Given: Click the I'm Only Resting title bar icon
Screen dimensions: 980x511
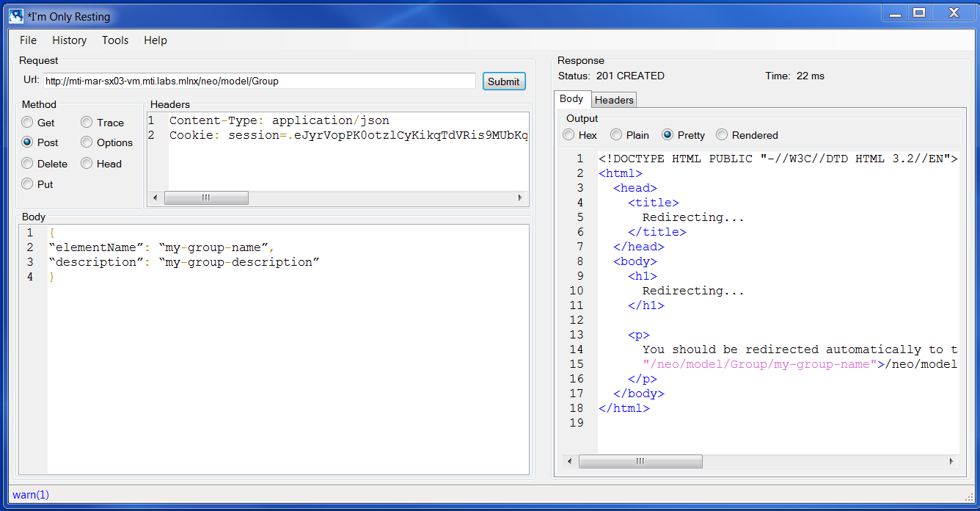Looking at the screenshot, I should [x=15, y=15].
